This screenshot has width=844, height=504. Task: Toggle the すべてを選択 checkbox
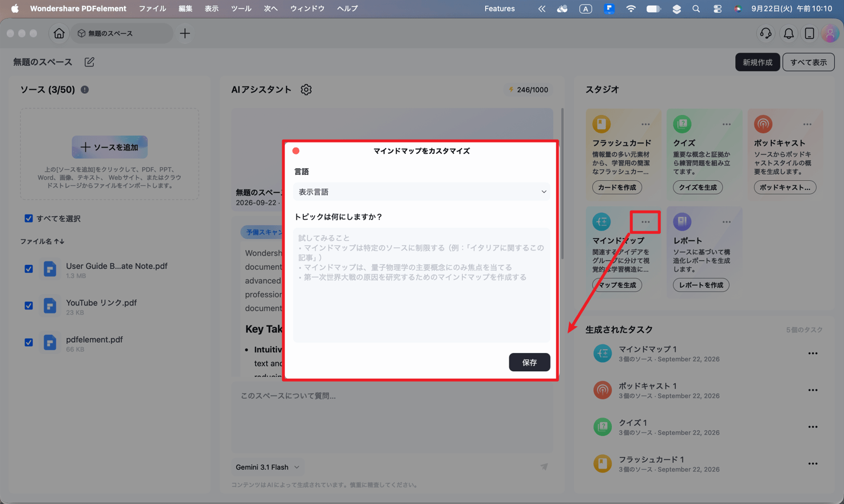coord(29,219)
